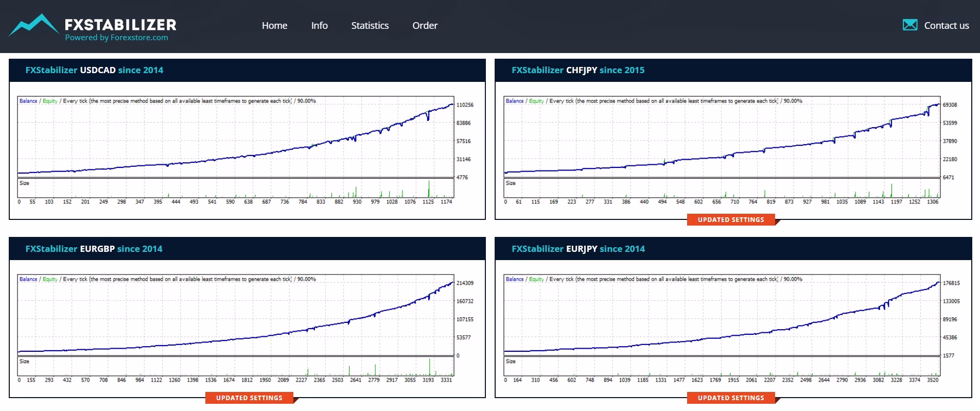Image resolution: width=980 pixels, height=411 pixels.
Task: Click the 110256 value on USDCAD chart
Action: pyautogui.click(x=465, y=105)
